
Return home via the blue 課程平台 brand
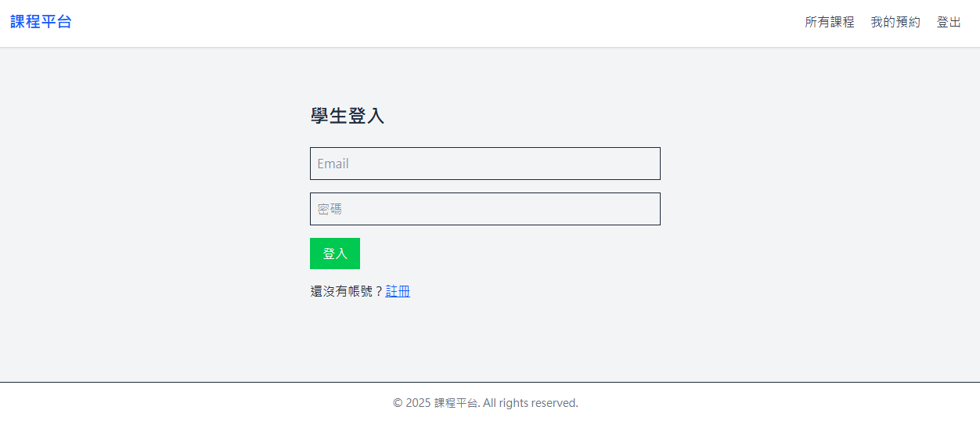tap(41, 22)
